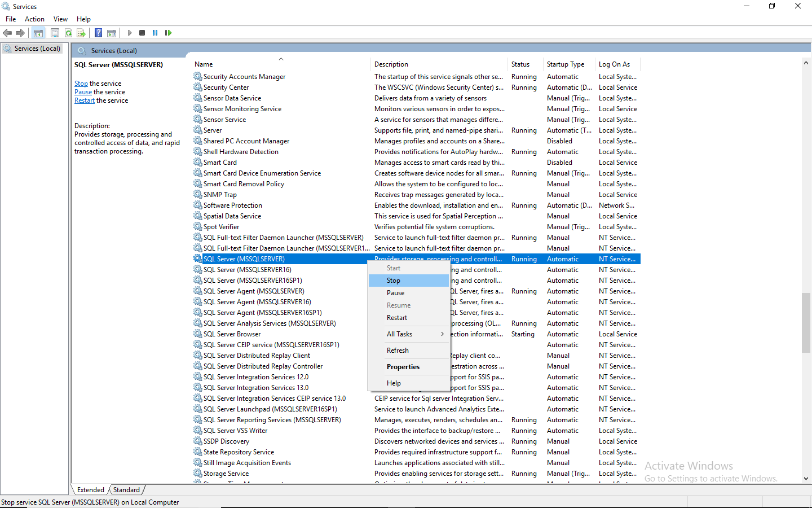Screen dimensions: 812x508
Task: Click gear icon beside Sensor Service
Action: 197,119
